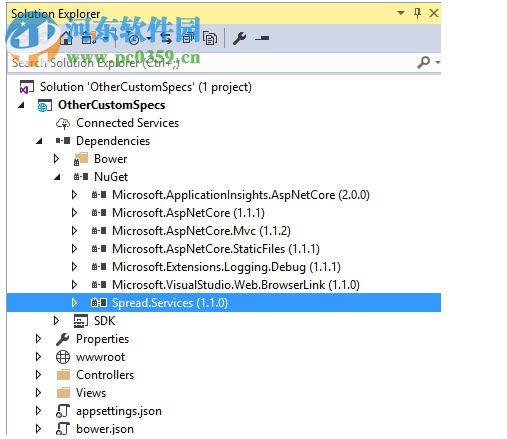Click the bower.json file icon
The image size is (507, 439).
pyautogui.click(x=63, y=429)
